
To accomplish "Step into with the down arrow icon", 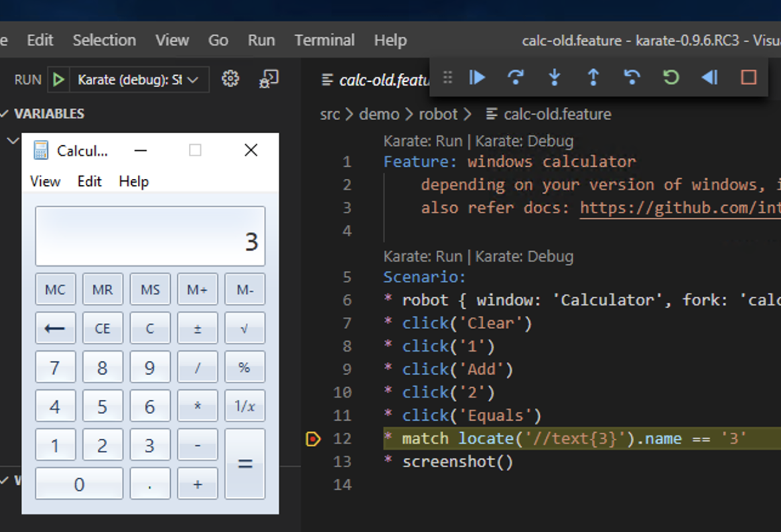I will click(x=555, y=77).
